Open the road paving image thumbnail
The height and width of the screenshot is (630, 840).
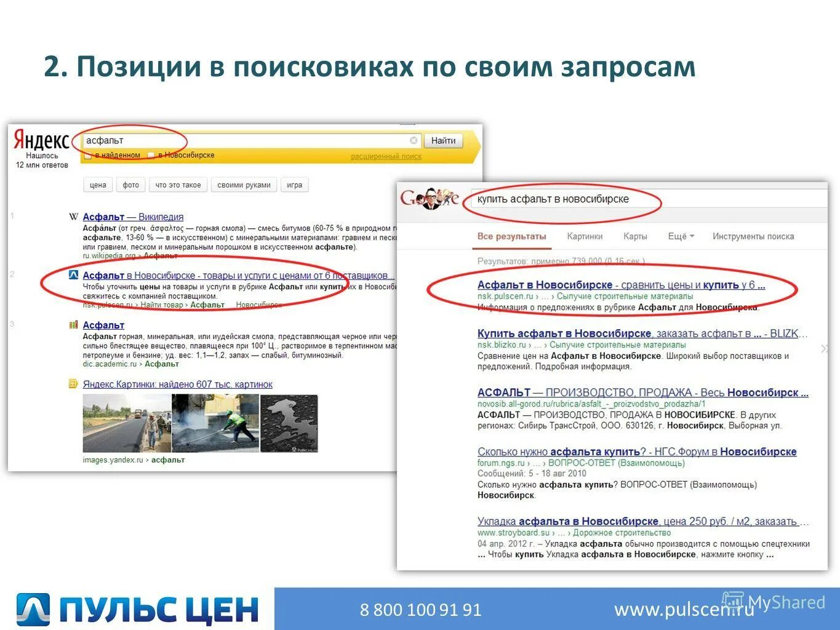127,423
